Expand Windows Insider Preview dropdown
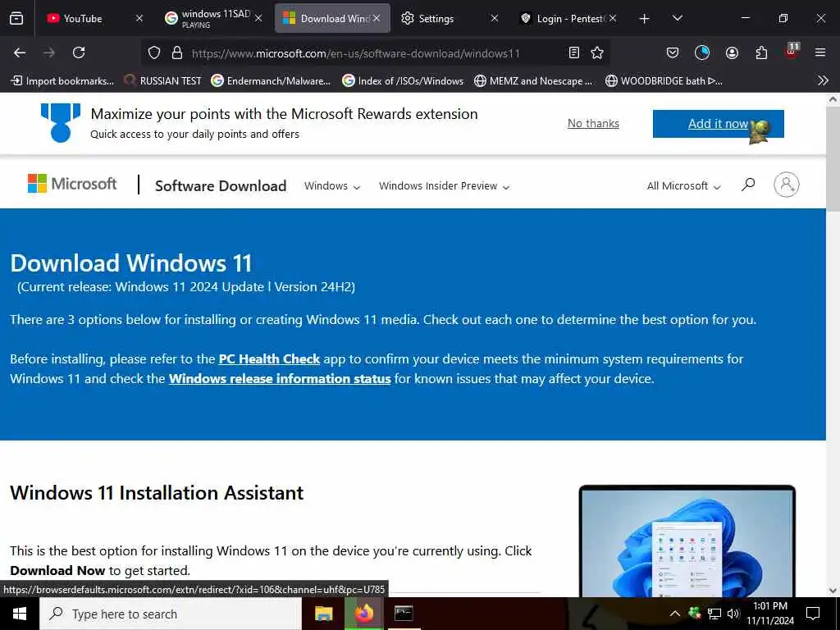Image resolution: width=840 pixels, height=630 pixels. (x=444, y=186)
